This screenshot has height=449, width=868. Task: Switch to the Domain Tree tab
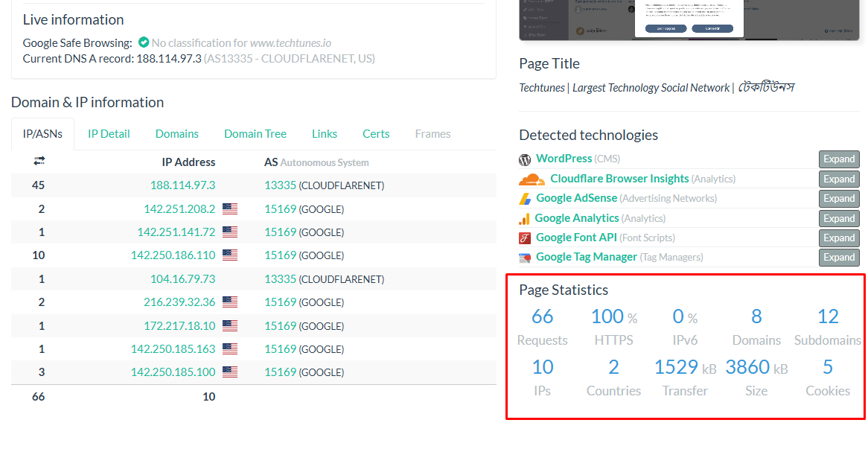[x=255, y=134]
